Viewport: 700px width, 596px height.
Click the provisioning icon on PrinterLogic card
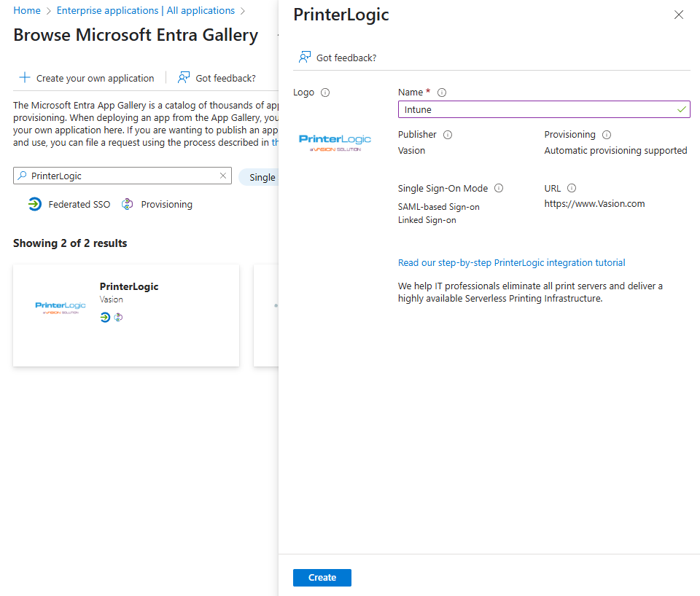click(x=118, y=317)
